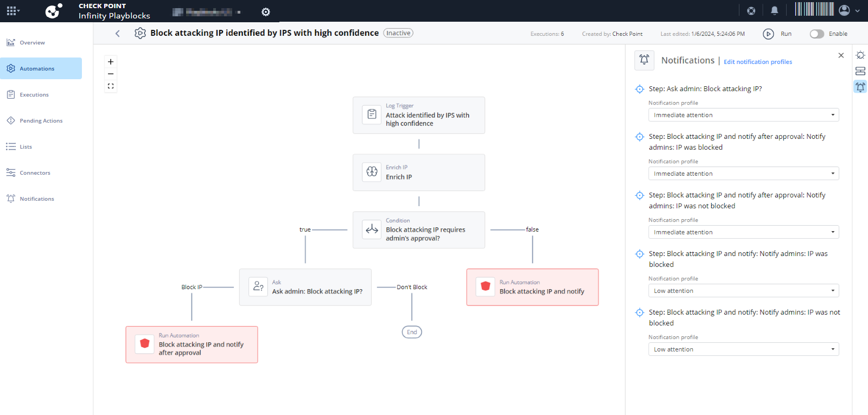This screenshot has height=415, width=868.
Task: Click target icon for 'notify: Notify admins: IP was blocked' step
Action: 640,254
